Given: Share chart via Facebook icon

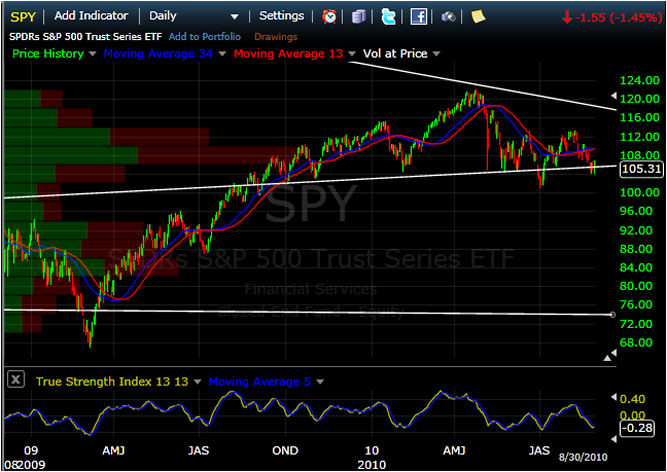Looking at the screenshot, I should coord(419,16).
